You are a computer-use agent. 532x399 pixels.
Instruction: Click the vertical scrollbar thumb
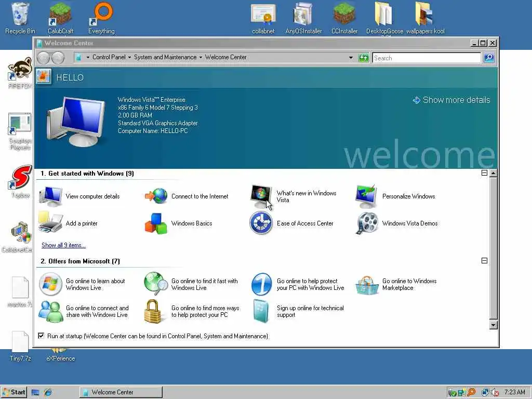tap(494, 248)
